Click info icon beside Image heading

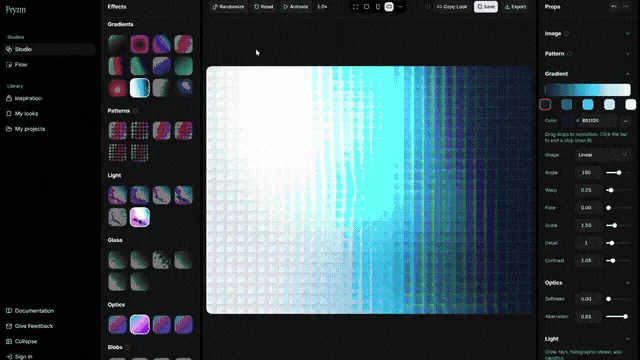click(566, 33)
